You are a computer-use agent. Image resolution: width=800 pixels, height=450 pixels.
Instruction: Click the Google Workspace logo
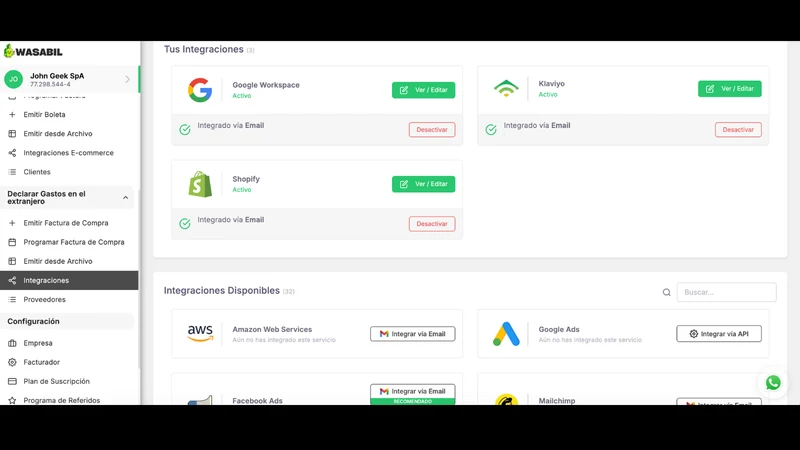pyautogui.click(x=200, y=90)
